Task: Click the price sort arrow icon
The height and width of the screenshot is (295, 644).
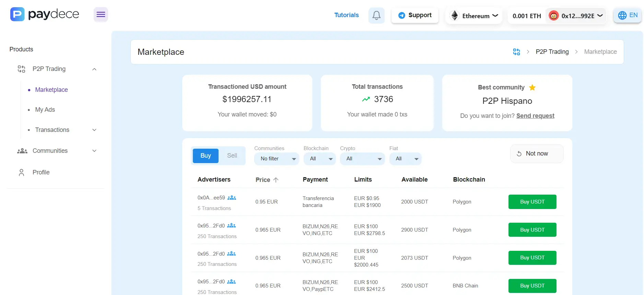Action: 276,180
